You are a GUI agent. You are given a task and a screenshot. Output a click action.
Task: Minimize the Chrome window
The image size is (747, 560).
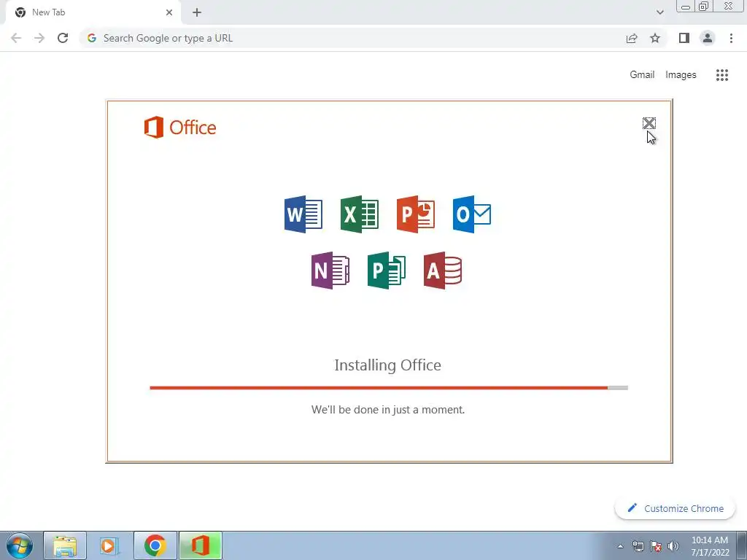click(x=686, y=7)
